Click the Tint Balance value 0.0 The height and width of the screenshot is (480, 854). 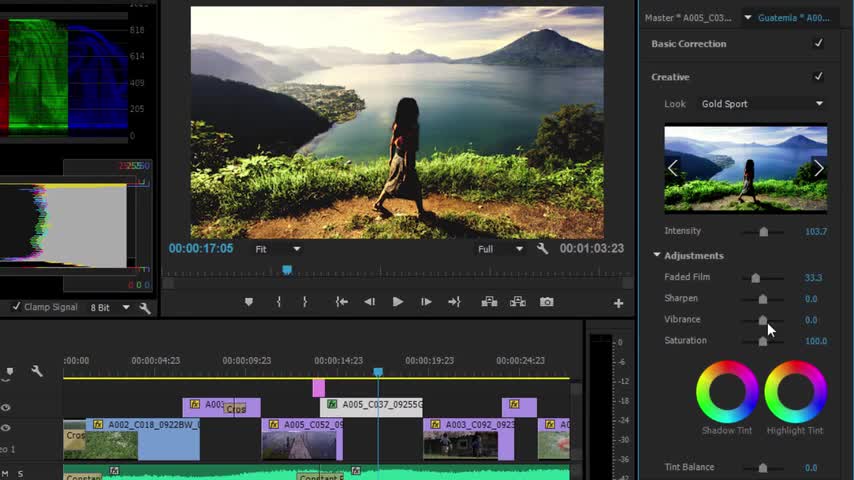click(x=811, y=468)
